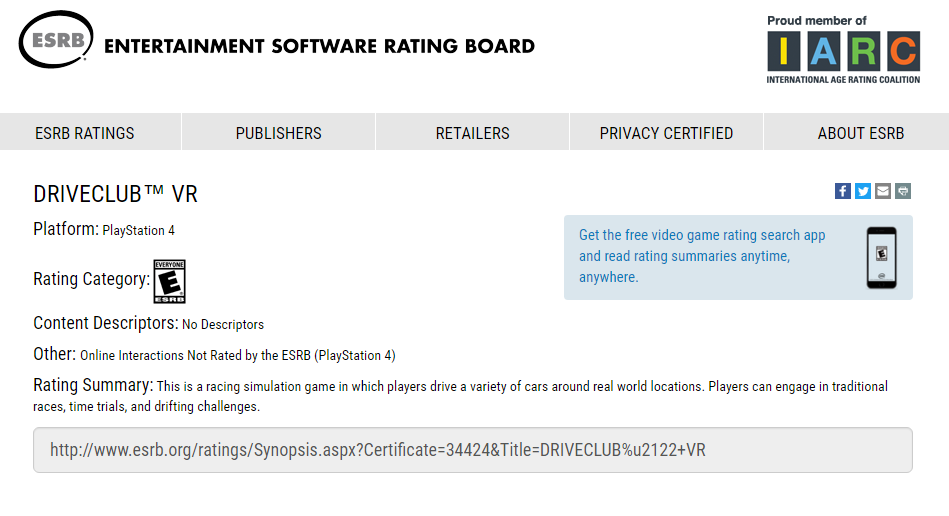Click the print page icon

903,191
